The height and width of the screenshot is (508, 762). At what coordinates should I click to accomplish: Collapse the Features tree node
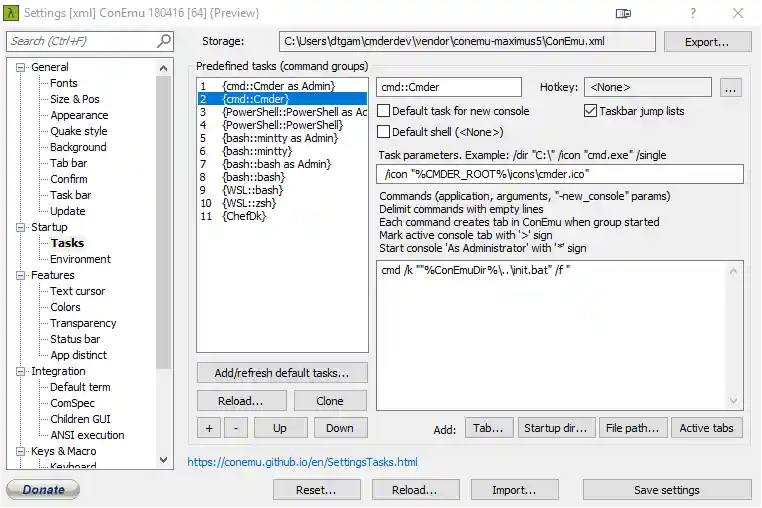click(x=21, y=275)
